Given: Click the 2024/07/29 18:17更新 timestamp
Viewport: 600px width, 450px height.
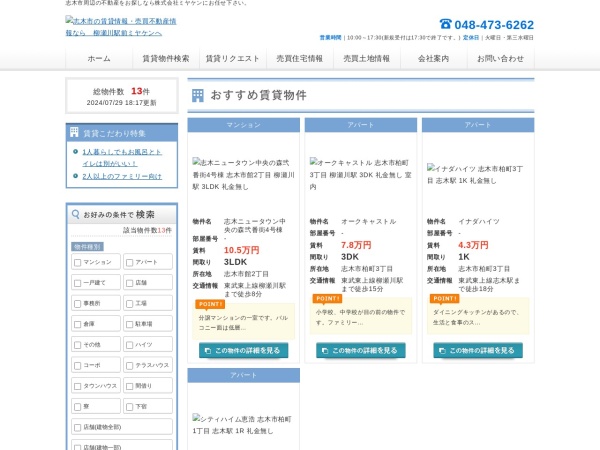Looking at the screenshot, I should coord(121,103).
